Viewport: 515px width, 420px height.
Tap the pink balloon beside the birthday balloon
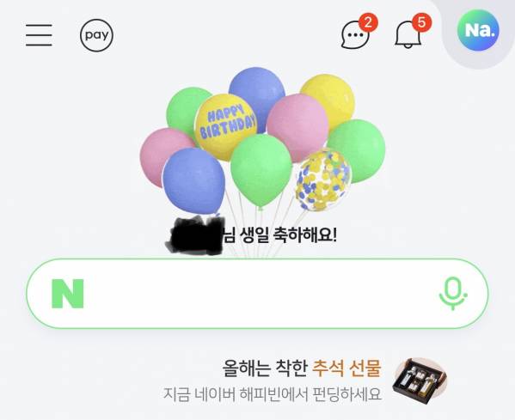coord(297,127)
